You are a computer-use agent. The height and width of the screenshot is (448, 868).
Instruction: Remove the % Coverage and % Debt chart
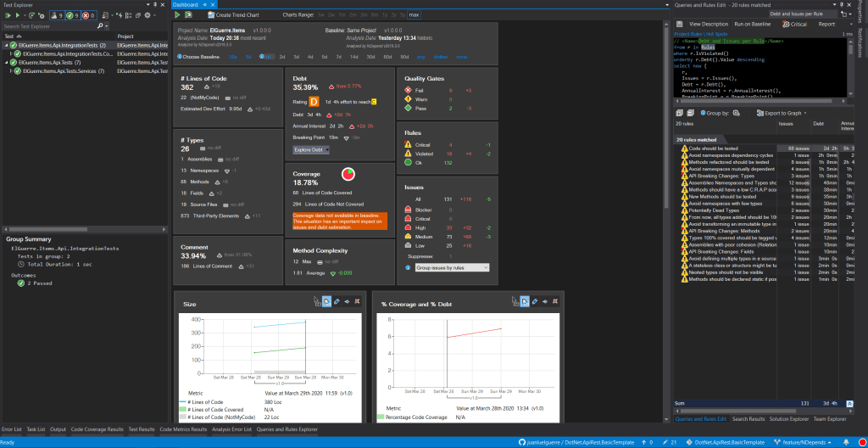coord(557,301)
